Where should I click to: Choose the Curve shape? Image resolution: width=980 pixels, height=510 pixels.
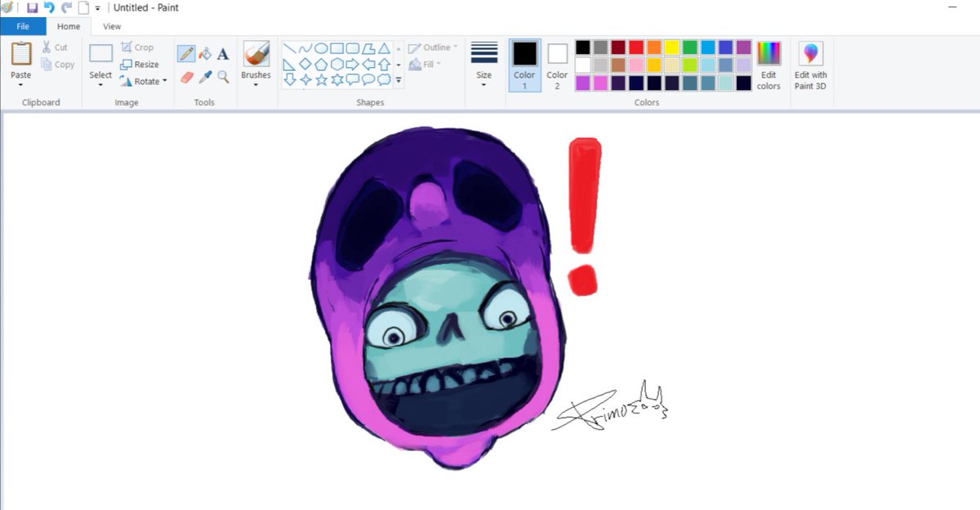[305, 48]
